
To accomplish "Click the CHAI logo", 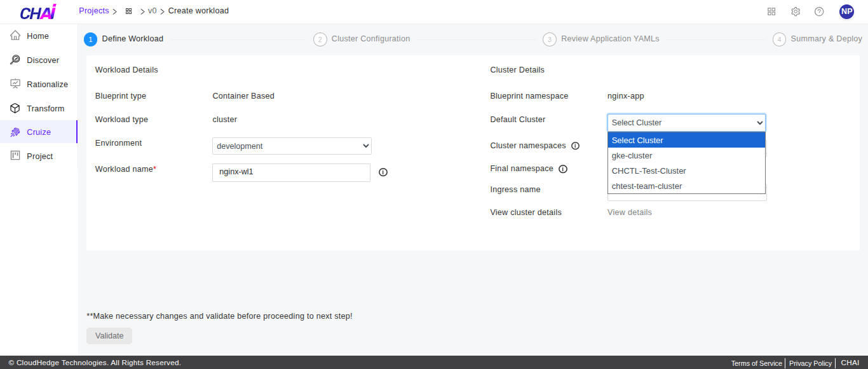I will click(38, 12).
